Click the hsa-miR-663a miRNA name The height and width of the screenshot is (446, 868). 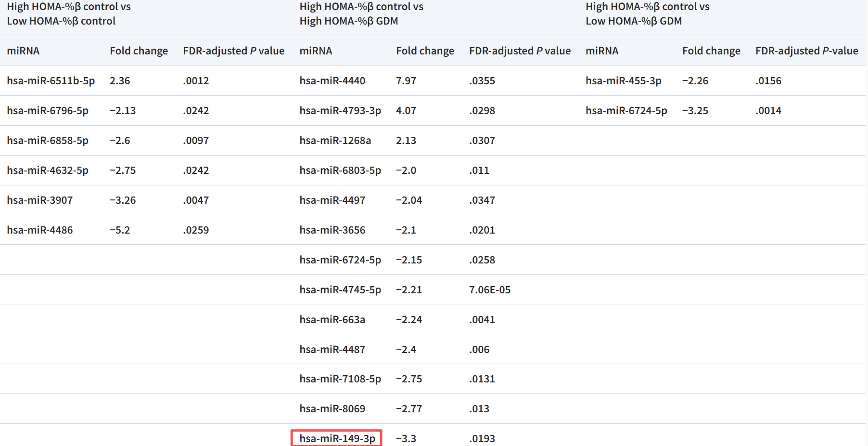coord(332,320)
